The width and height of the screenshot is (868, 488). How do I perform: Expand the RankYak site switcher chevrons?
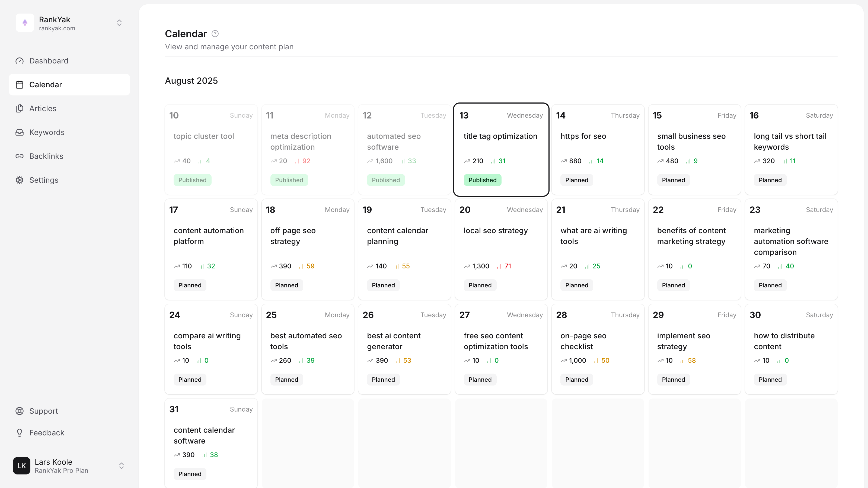pyautogui.click(x=119, y=23)
